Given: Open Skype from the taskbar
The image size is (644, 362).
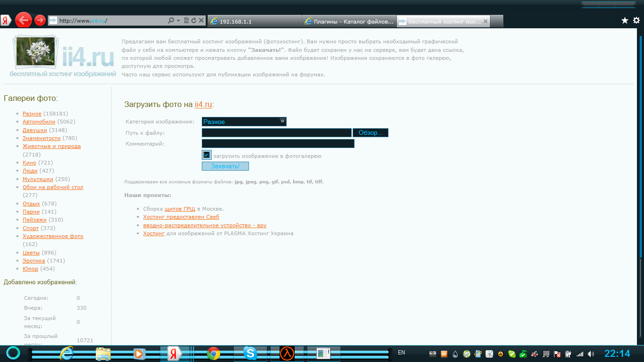Looking at the screenshot, I should point(250,354).
